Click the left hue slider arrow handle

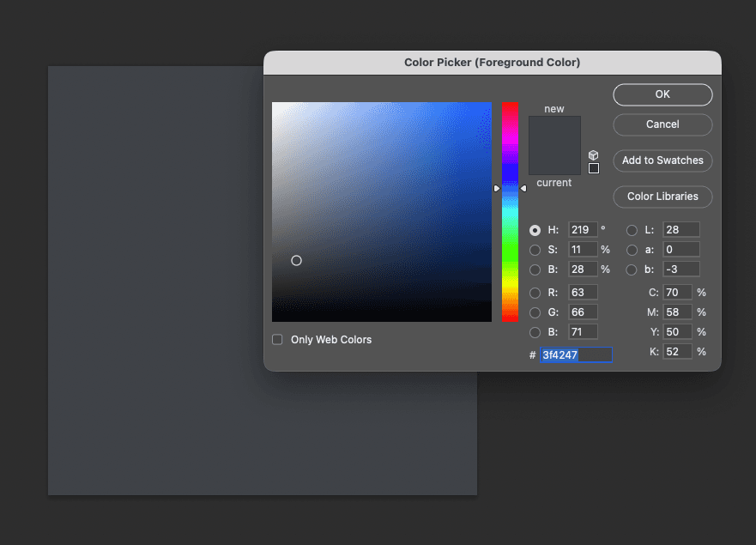pyautogui.click(x=497, y=189)
